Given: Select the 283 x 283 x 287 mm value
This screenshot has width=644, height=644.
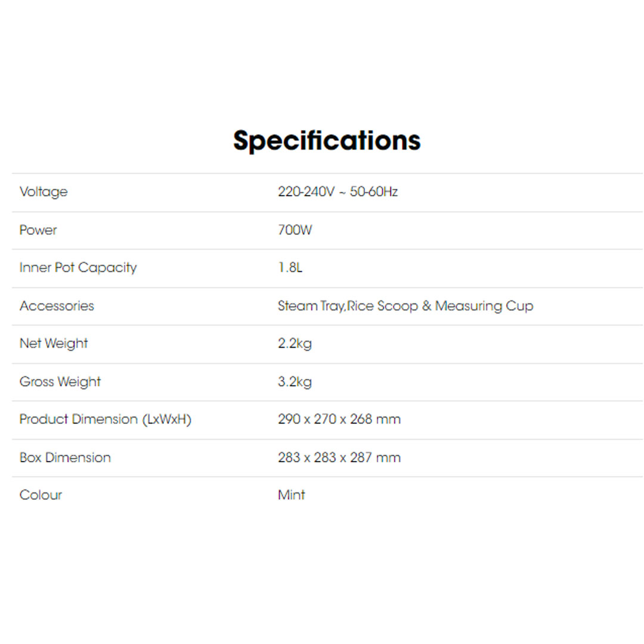Looking at the screenshot, I should [339, 457].
